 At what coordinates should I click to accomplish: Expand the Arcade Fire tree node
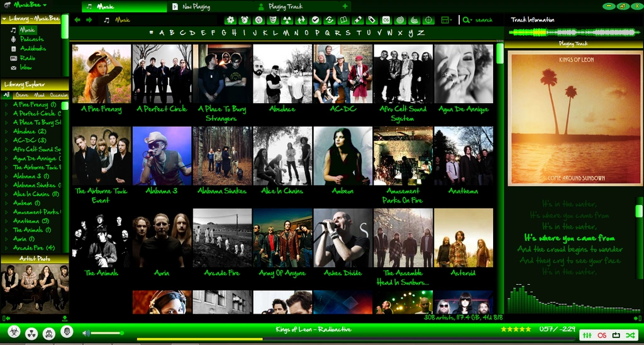(6, 248)
